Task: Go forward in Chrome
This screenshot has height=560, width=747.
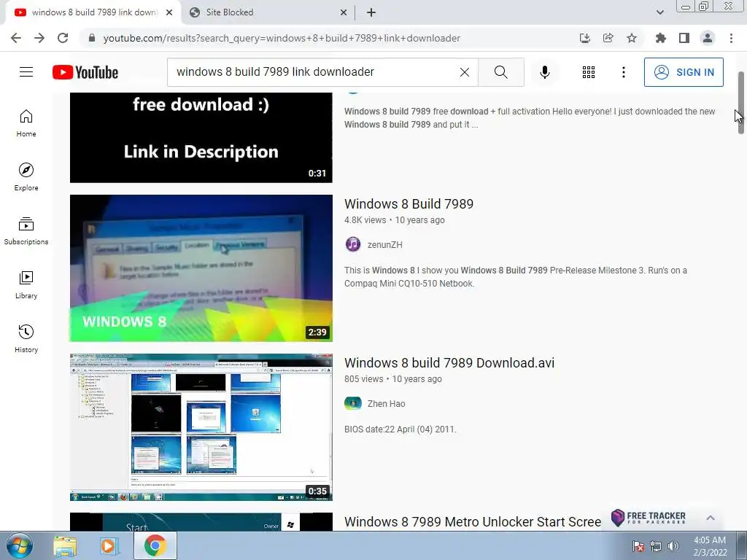Action: pos(39,38)
